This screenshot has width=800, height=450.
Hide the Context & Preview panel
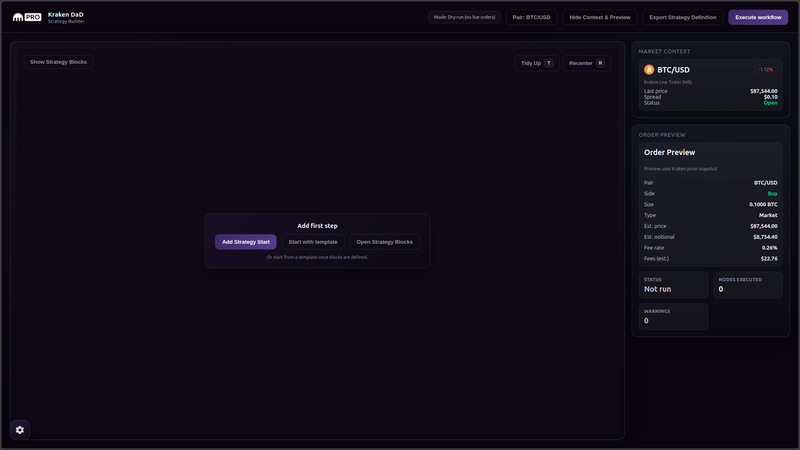click(600, 17)
